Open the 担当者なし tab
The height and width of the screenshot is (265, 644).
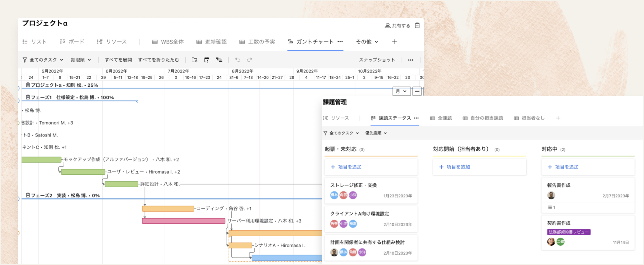point(529,118)
